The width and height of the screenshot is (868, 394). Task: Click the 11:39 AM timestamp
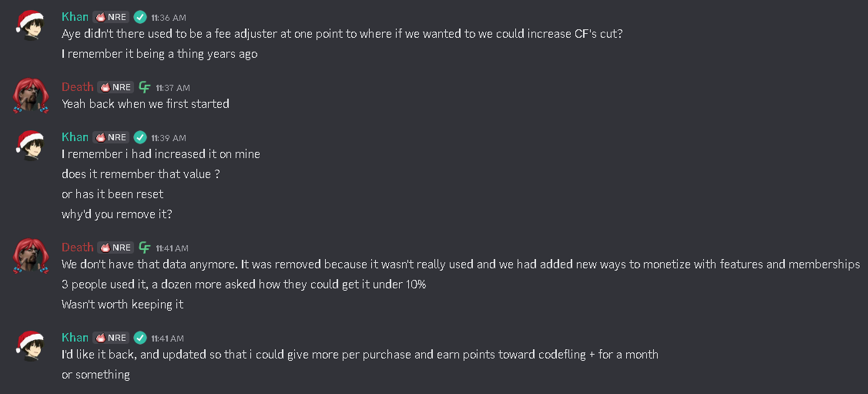click(x=168, y=138)
